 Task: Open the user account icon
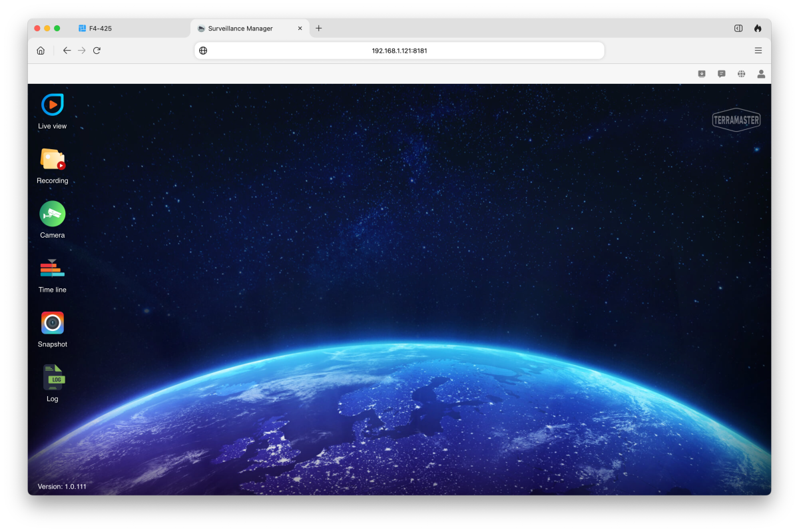pyautogui.click(x=761, y=74)
